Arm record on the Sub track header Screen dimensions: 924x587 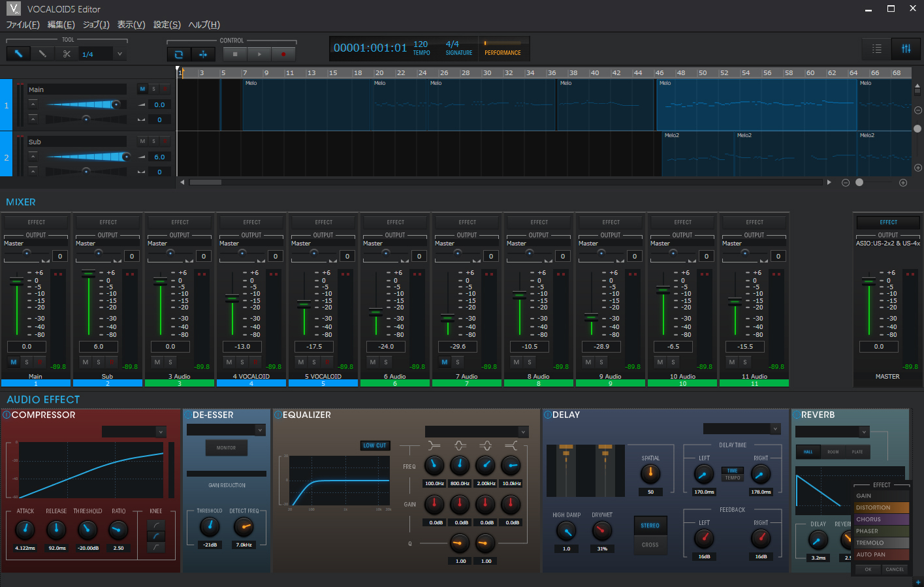tap(165, 141)
